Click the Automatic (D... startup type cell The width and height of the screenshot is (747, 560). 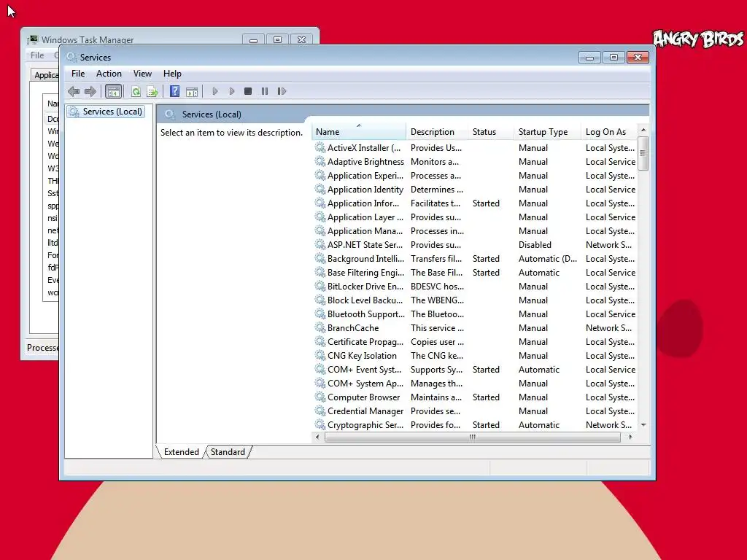pyautogui.click(x=548, y=259)
